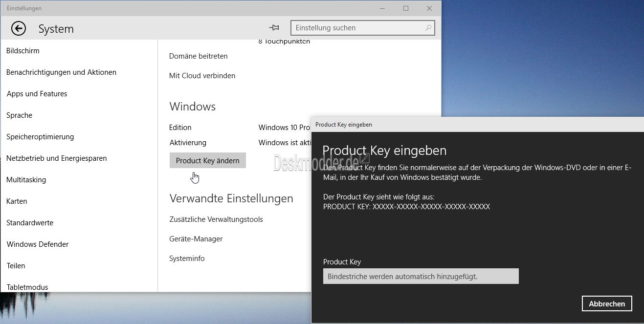This screenshot has height=324, width=644.
Task: Close the Einstellungen window
Action: click(x=429, y=8)
